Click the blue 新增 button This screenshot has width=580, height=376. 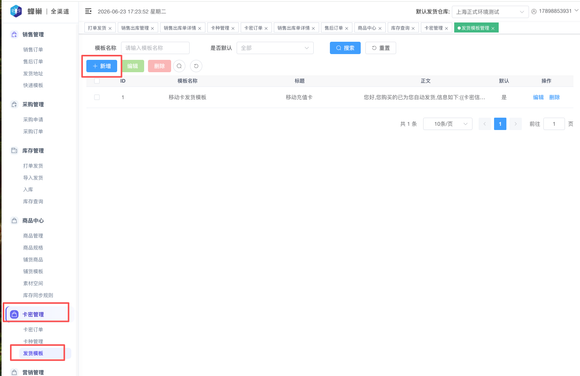click(x=102, y=66)
